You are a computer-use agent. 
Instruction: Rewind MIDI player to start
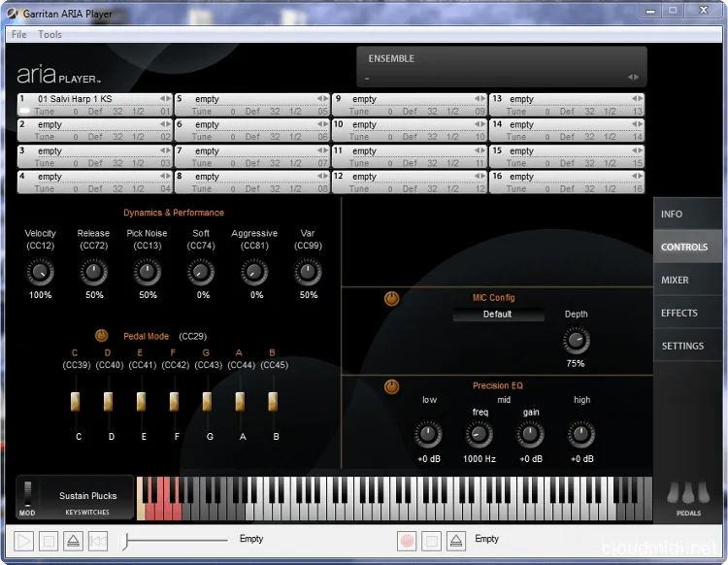(98, 542)
